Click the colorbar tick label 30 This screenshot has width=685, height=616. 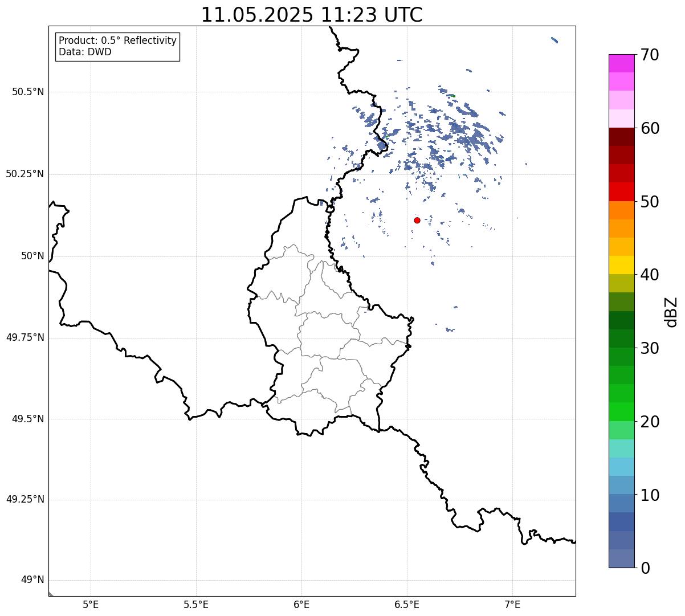coord(650,348)
